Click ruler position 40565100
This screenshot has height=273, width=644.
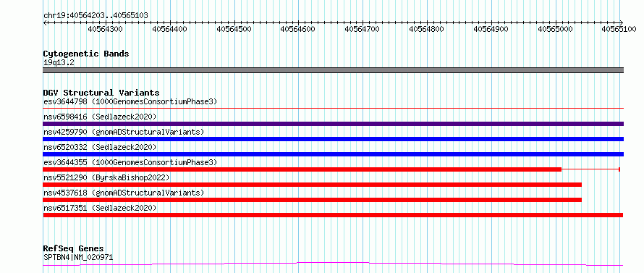click(619, 29)
